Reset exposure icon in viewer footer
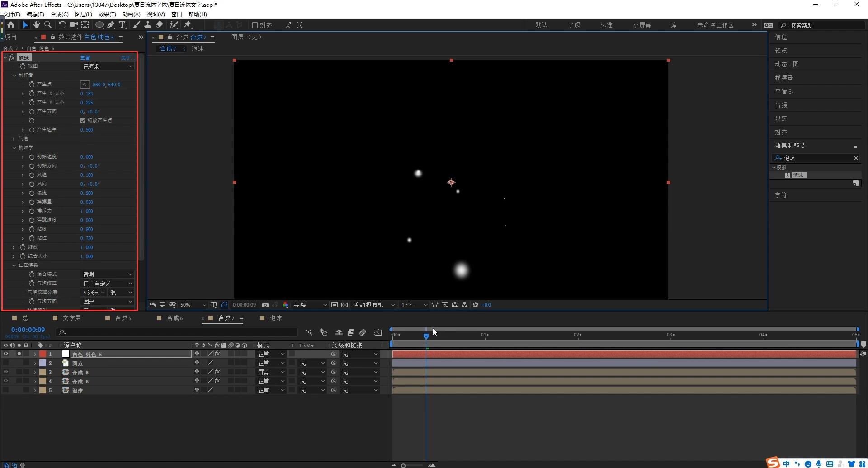This screenshot has width=868, height=468. [476, 305]
